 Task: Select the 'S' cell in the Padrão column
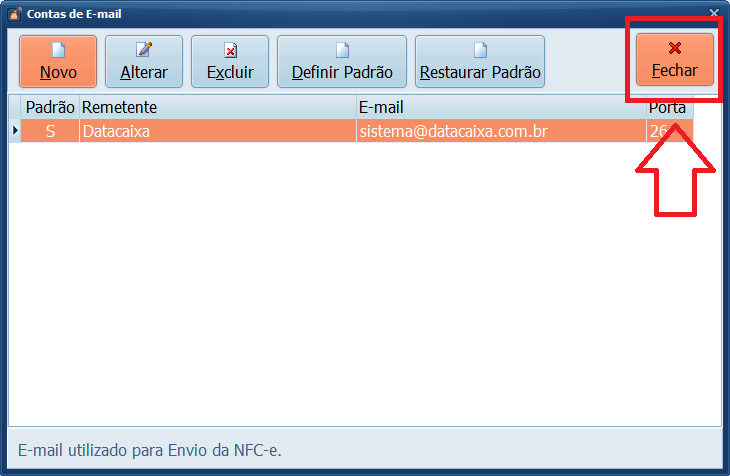50,131
